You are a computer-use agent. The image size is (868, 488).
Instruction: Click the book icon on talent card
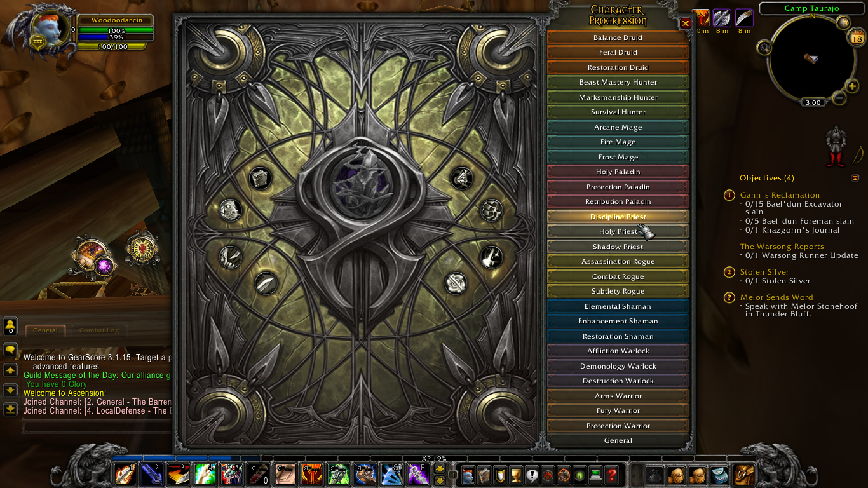[259, 179]
